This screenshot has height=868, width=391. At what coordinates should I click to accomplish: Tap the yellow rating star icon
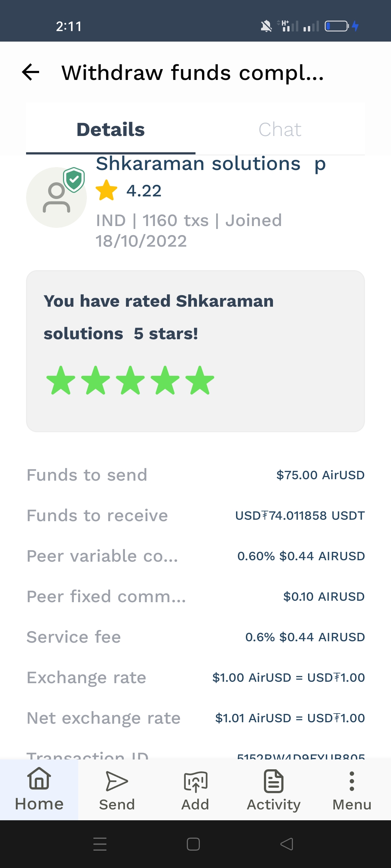(x=106, y=190)
